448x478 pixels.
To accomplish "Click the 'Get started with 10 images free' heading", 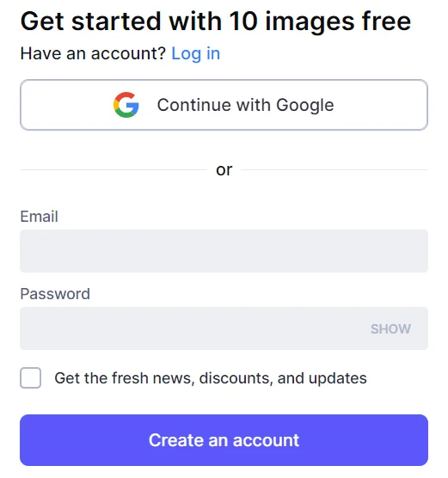I will [x=216, y=21].
